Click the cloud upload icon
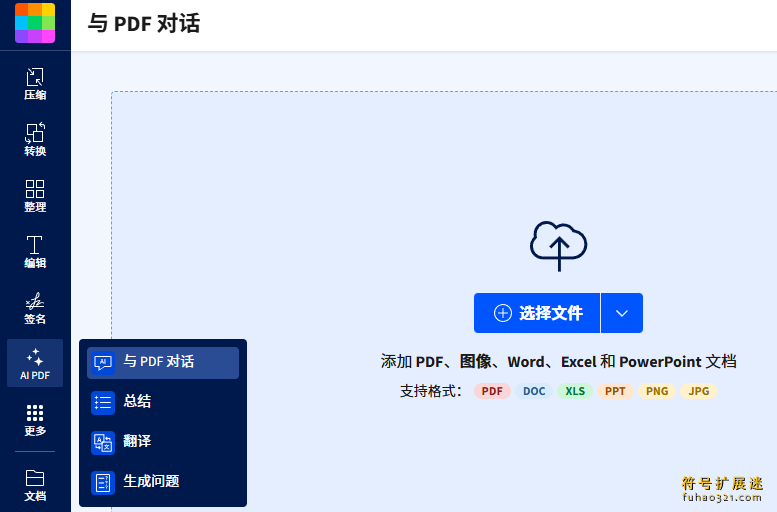 coord(558,245)
